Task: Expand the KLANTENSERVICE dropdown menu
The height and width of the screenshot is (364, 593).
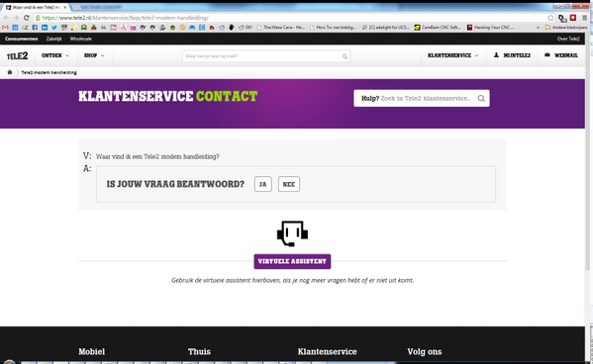Action: pyautogui.click(x=452, y=55)
